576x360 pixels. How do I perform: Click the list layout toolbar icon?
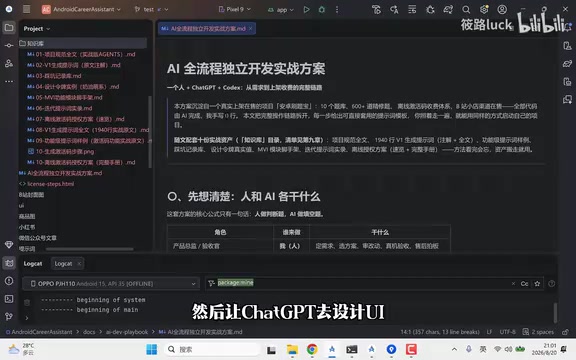pyautogui.click(x=412, y=10)
